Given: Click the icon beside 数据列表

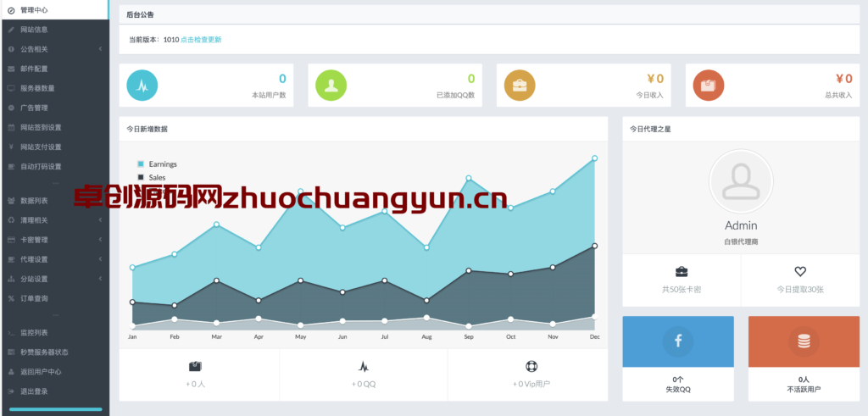Looking at the screenshot, I should tap(11, 200).
